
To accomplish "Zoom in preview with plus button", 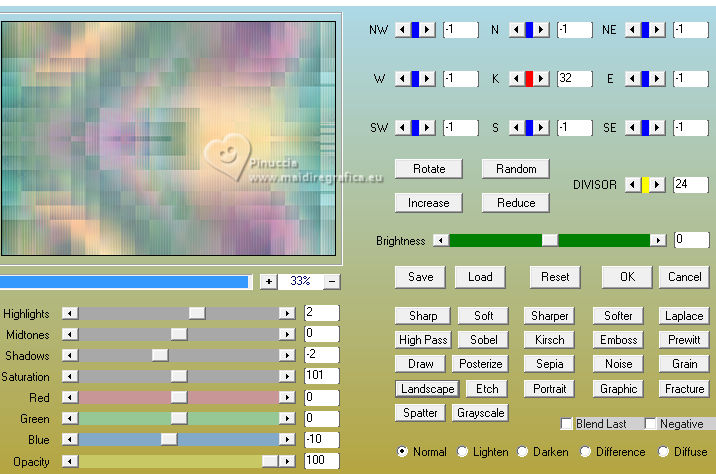I will point(268,282).
